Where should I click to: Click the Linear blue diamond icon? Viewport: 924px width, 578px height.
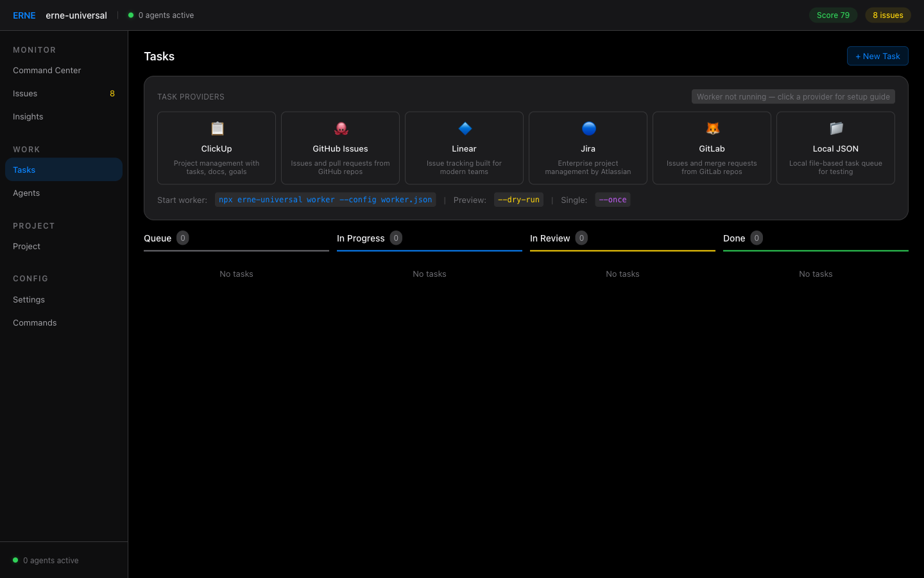(465, 128)
